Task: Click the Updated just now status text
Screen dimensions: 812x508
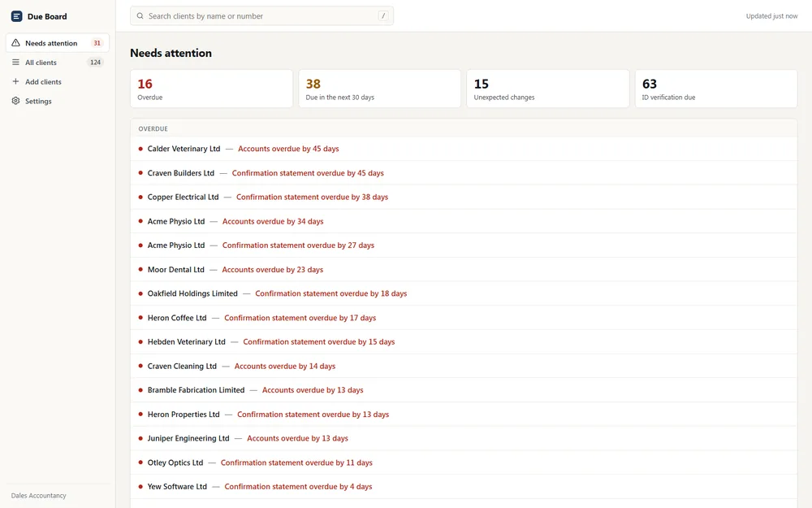Action: 771,16
